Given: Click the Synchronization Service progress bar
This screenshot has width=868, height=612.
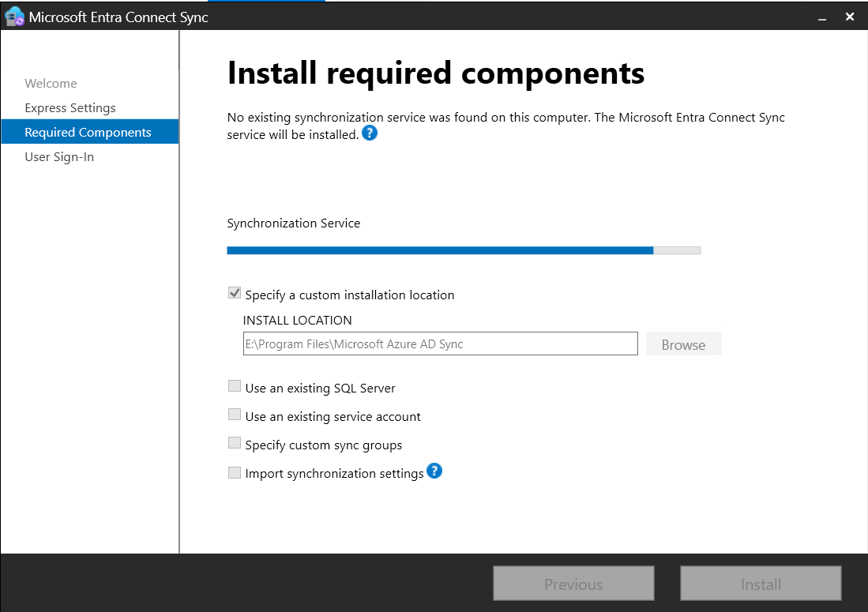Looking at the screenshot, I should pyautogui.click(x=464, y=250).
